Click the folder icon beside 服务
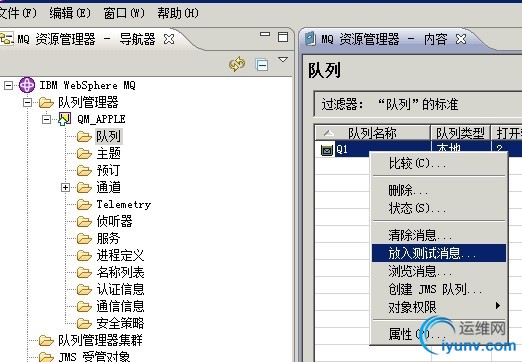This screenshot has width=522, height=362. pos(84,239)
